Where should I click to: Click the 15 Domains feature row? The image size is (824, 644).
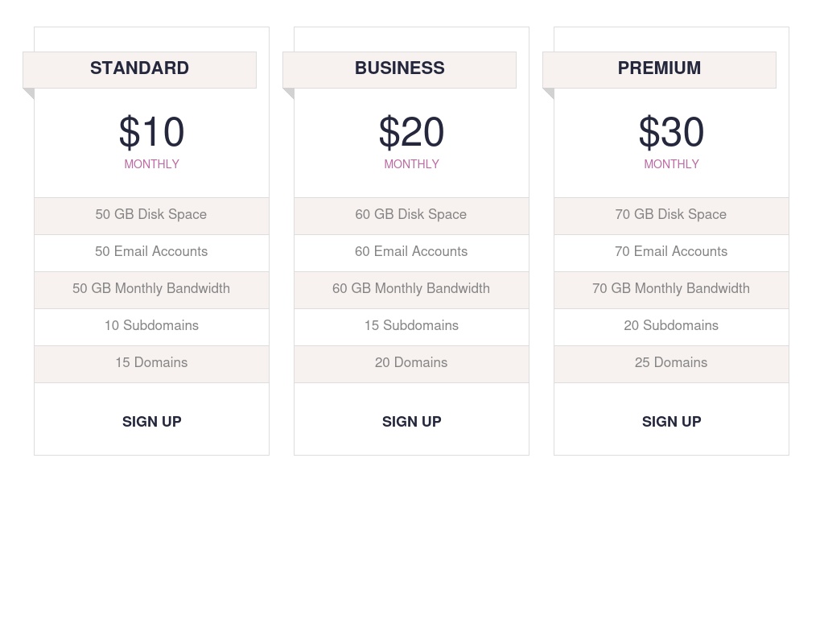point(151,363)
